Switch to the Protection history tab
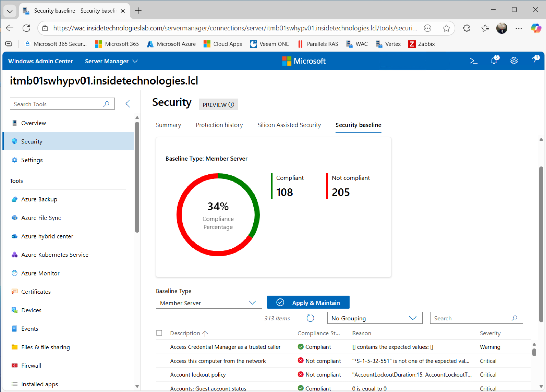The height and width of the screenshot is (392, 546). coord(219,125)
